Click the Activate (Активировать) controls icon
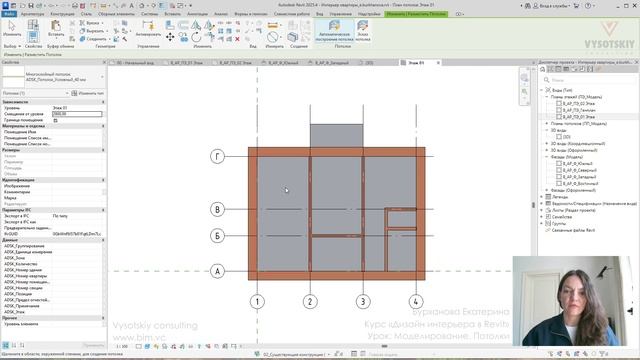640x360 pixels. click(x=148, y=25)
